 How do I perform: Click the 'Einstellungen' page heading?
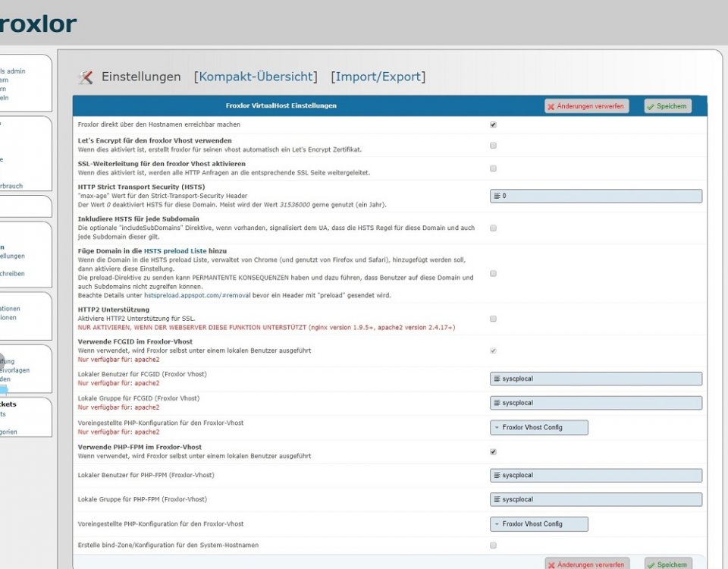coord(141,77)
